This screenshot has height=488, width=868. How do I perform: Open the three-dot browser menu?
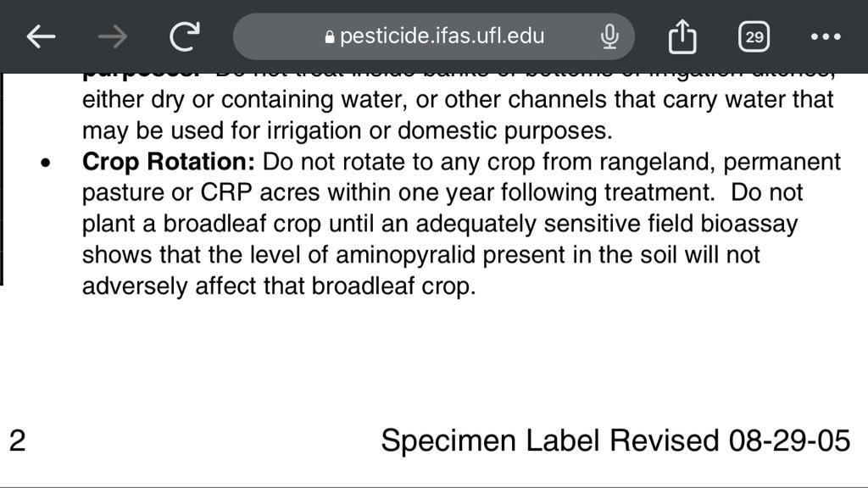pos(826,37)
